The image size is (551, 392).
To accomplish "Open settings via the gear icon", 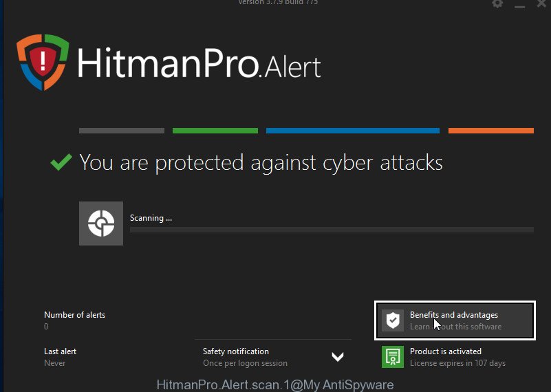I will pos(497,4).
